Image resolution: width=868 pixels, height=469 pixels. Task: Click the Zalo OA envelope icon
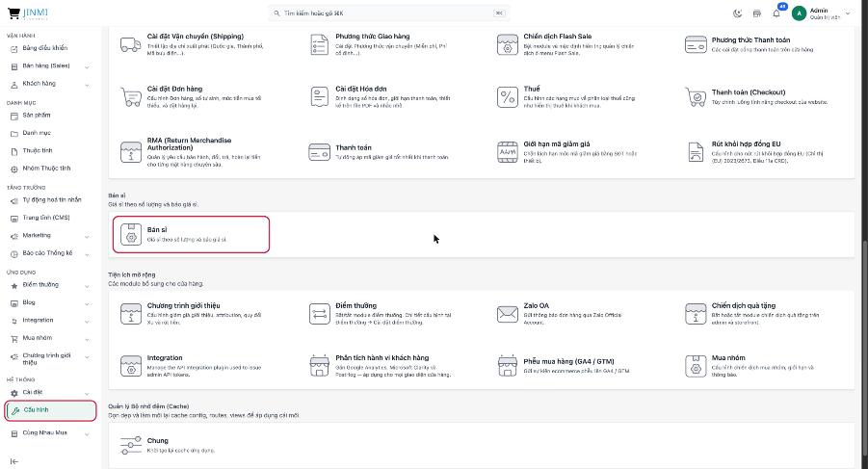[508, 314]
